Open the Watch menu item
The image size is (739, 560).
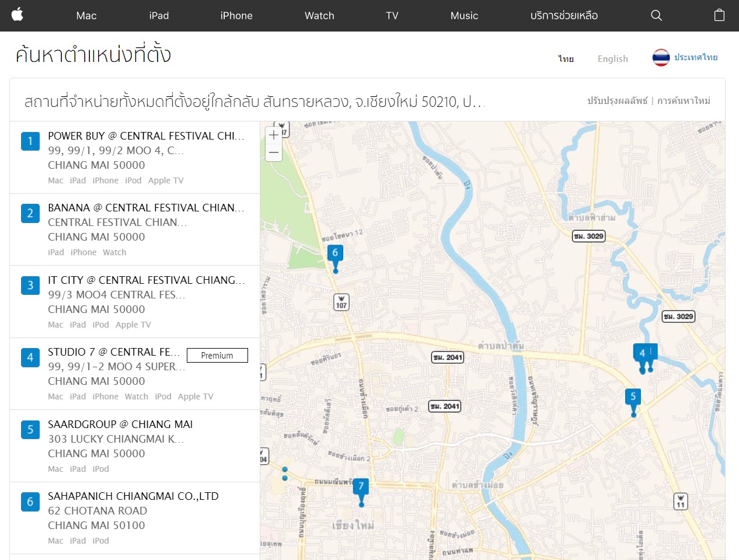pos(319,16)
